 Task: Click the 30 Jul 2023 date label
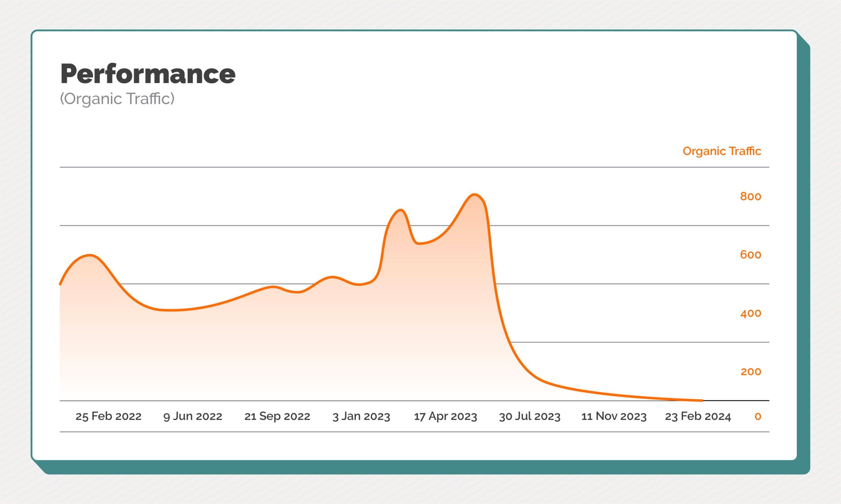point(529,416)
